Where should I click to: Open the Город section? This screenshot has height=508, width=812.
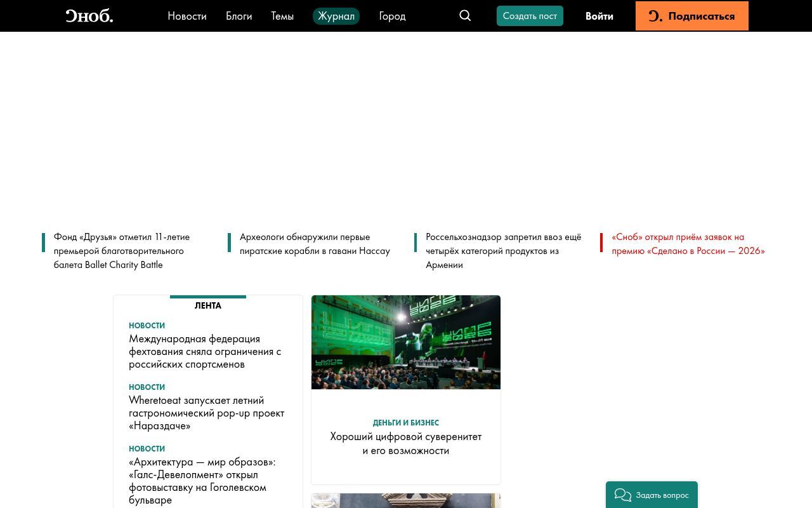[x=392, y=16]
